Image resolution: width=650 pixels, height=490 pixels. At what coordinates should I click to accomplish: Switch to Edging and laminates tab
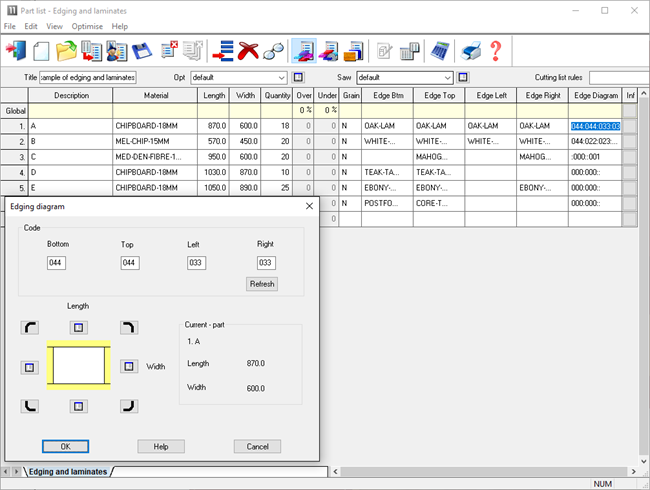pyautogui.click(x=68, y=471)
